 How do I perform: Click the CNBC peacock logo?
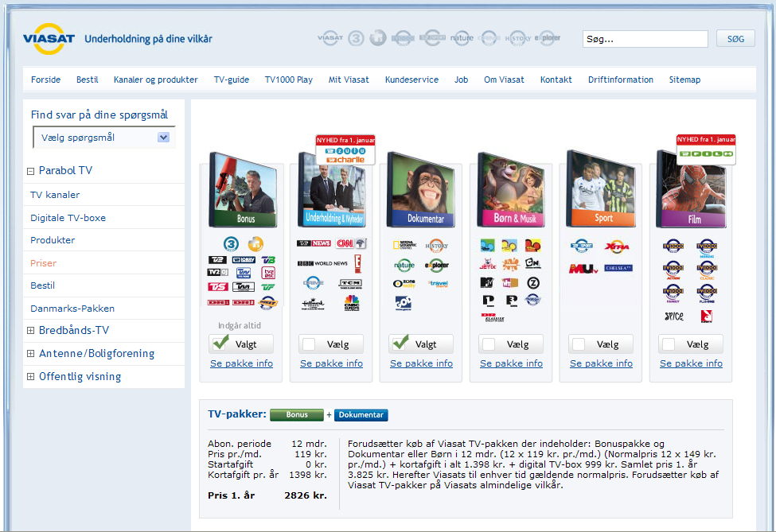352,303
